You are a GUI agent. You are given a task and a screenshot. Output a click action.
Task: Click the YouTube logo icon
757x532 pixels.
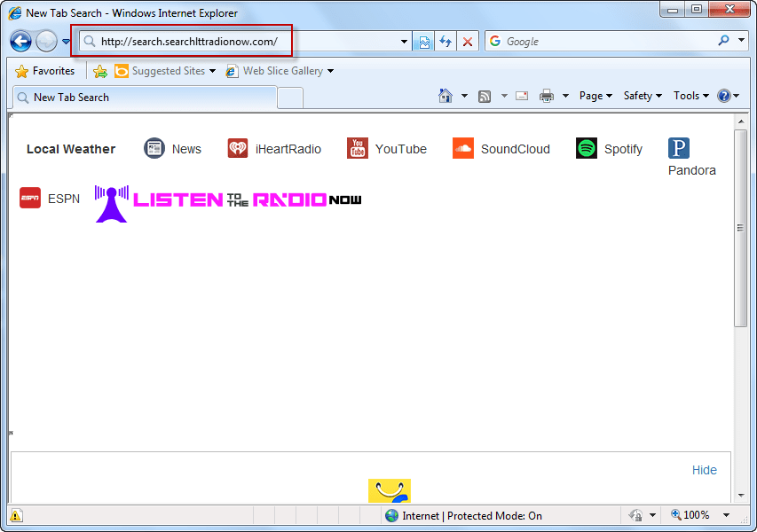click(358, 148)
